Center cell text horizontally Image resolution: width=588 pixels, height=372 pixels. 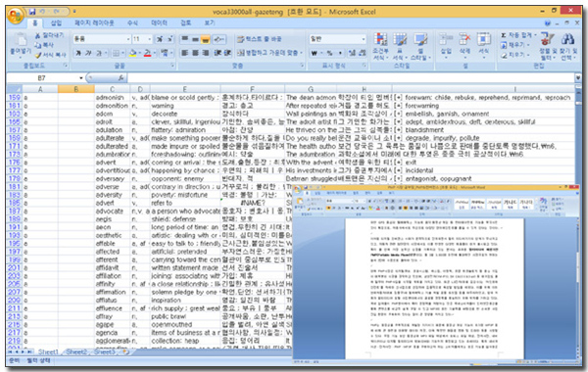click(195, 53)
